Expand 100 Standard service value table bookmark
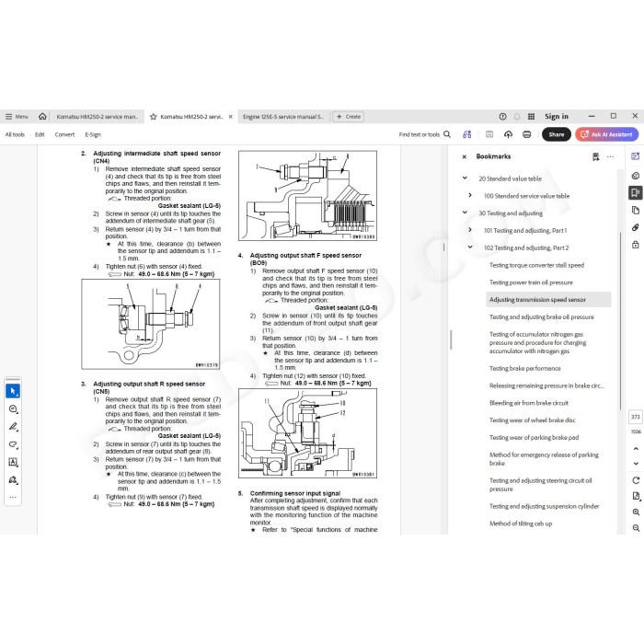This screenshot has width=644, height=644. (x=470, y=195)
